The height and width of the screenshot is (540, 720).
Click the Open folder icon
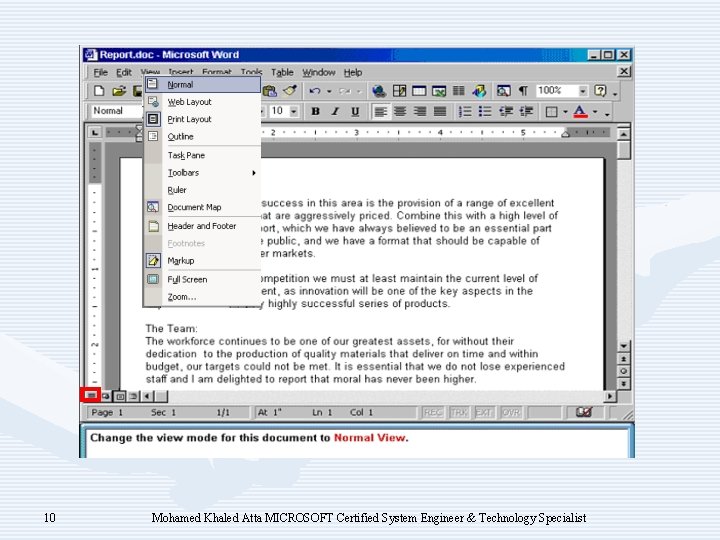[x=118, y=91]
